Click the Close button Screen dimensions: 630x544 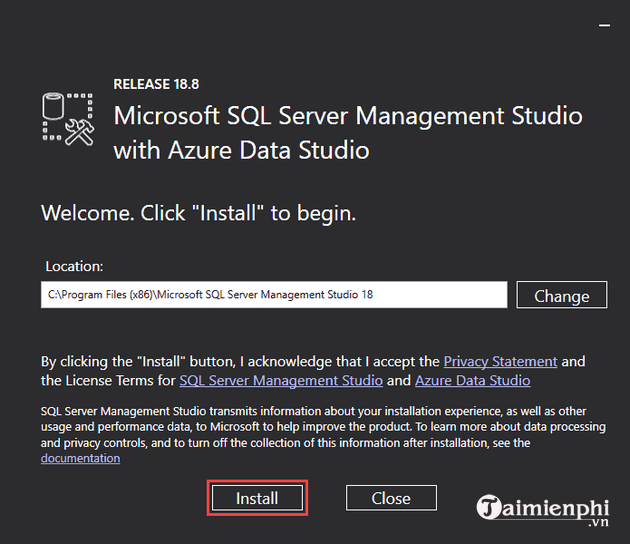[391, 498]
